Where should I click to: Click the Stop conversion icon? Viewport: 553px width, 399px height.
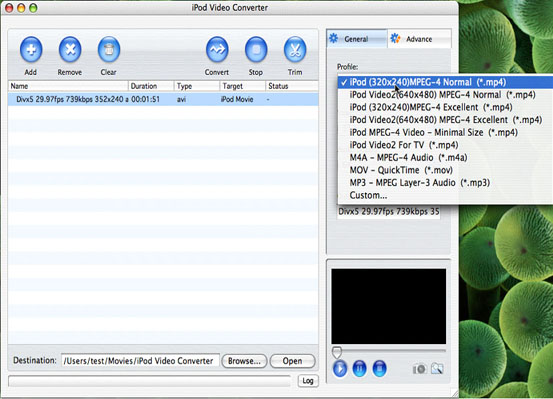pos(256,50)
